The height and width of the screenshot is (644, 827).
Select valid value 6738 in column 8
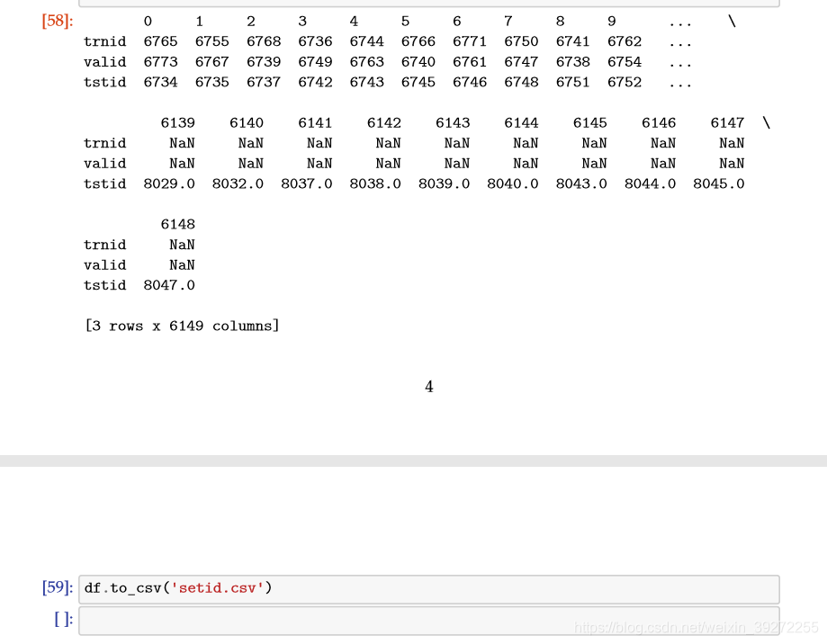[573, 62]
